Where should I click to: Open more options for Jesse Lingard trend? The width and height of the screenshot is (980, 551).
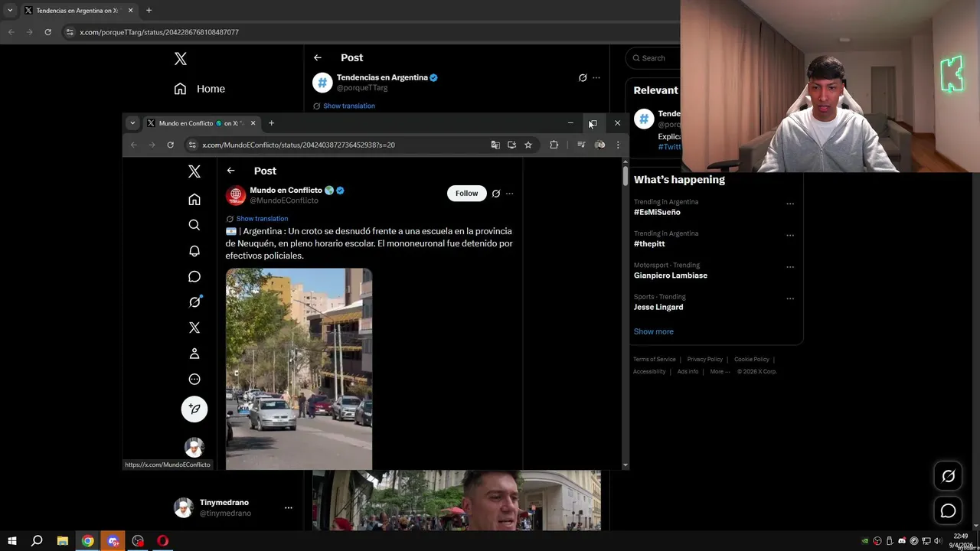point(790,298)
